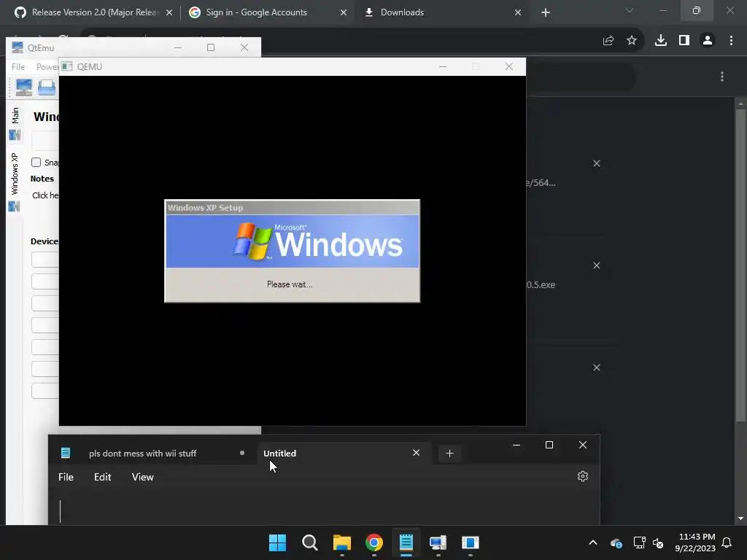Toggle the Snapshot checkbox in QtEmu

pos(36,163)
